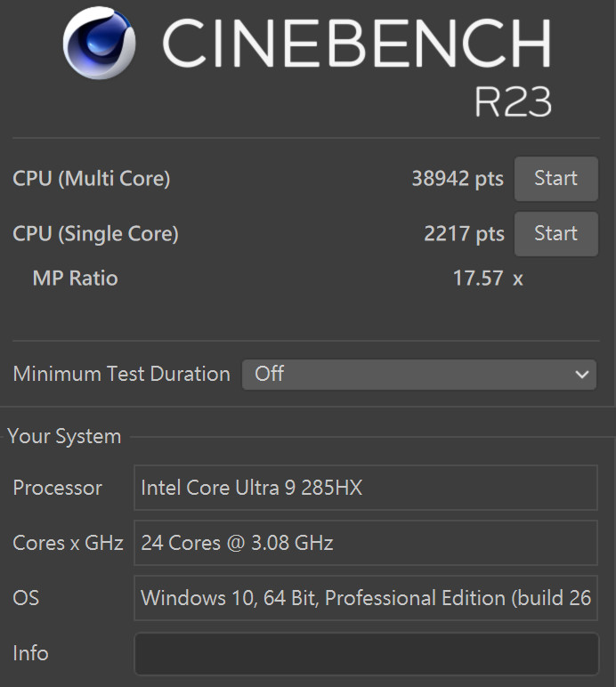Viewport: 616px width, 687px height.
Task: Click the Minimum Test Duration label
Action: click(121, 374)
